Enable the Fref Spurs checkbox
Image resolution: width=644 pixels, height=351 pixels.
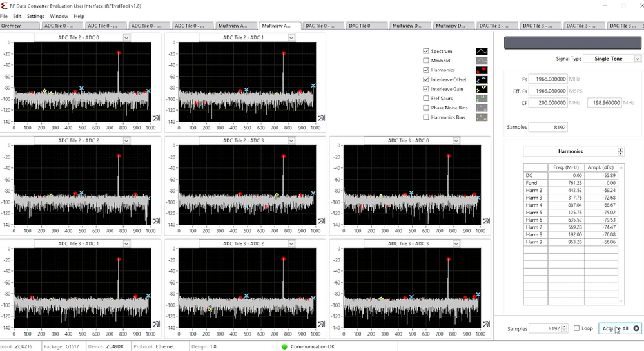(x=426, y=99)
